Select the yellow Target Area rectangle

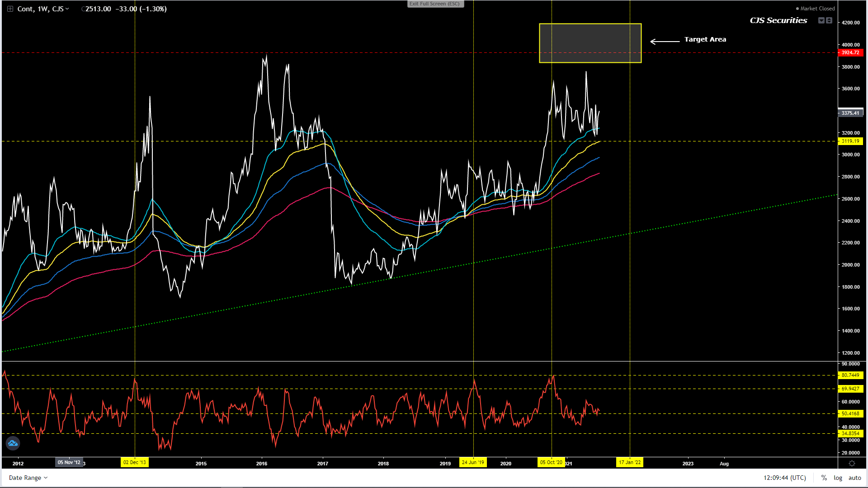pyautogui.click(x=590, y=43)
